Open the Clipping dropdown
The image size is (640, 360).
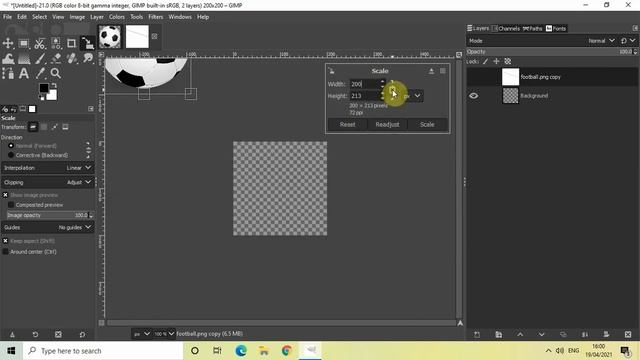(x=47, y=182)
